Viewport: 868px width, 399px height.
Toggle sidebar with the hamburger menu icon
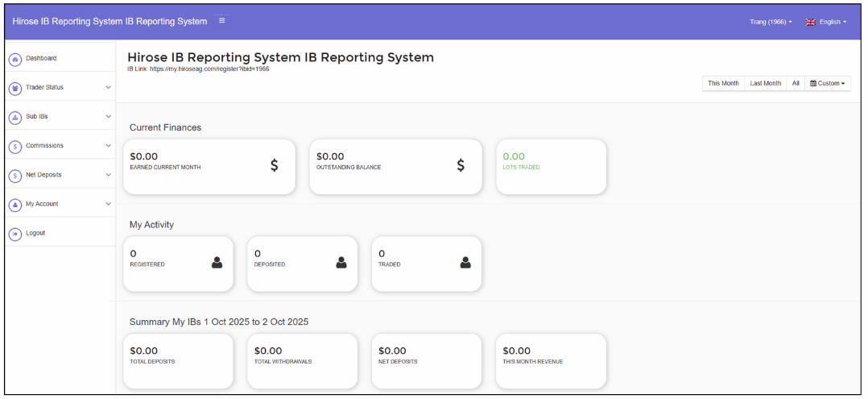[x=222, y=21]
